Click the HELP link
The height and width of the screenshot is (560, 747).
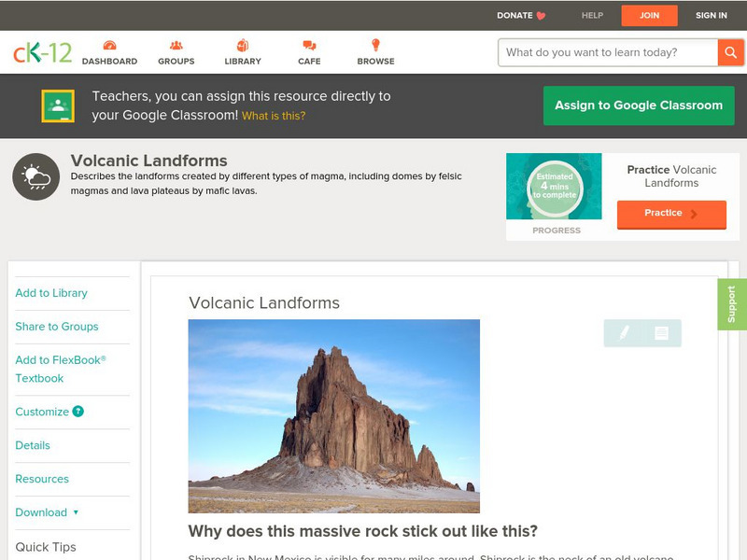pos(592,15)
